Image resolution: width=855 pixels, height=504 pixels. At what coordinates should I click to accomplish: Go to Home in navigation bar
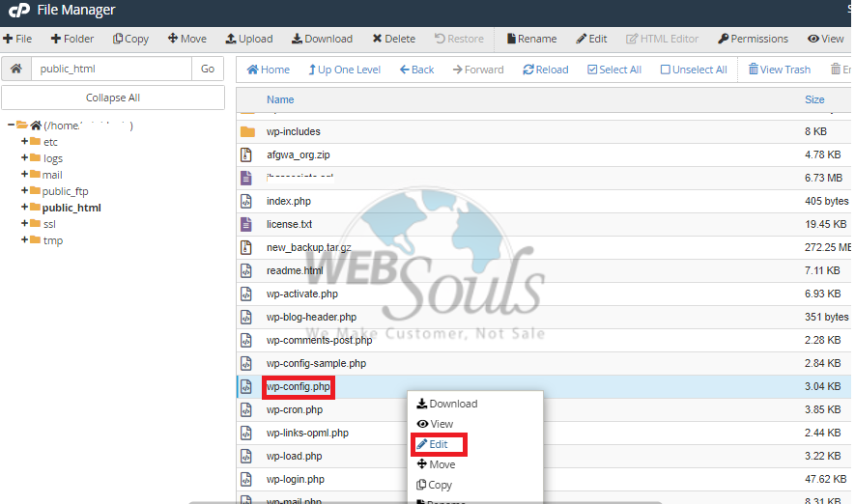269,70
